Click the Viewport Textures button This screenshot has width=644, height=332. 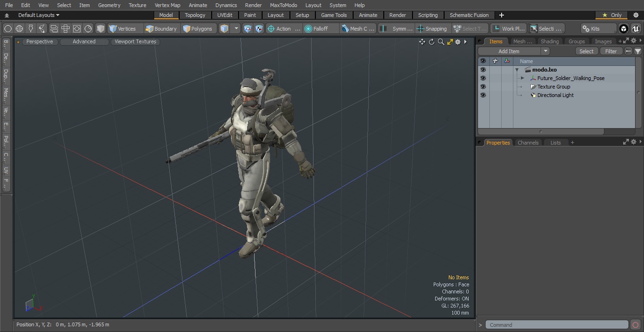point(135,41)
